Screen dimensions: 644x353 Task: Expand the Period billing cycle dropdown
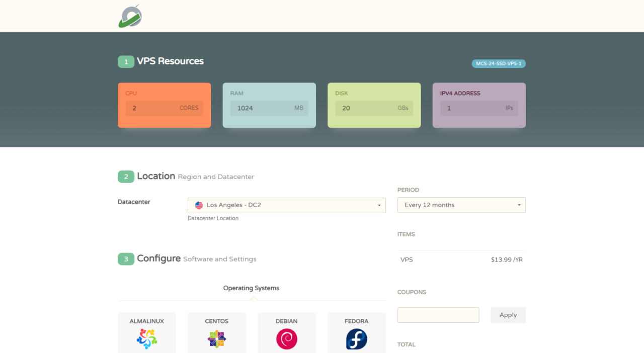click(x=461, y=205)
